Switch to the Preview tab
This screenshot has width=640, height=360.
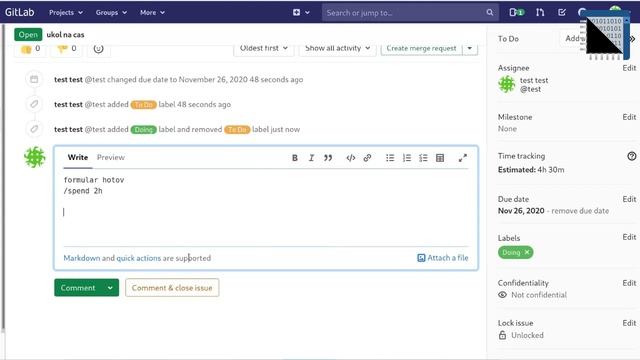(111, 157)
